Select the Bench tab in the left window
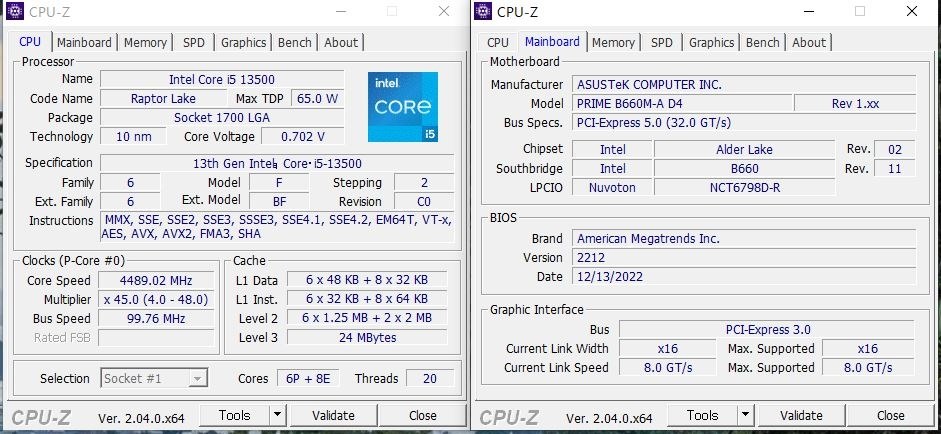Viewport: 941px width, 434px height. [295, 43]
